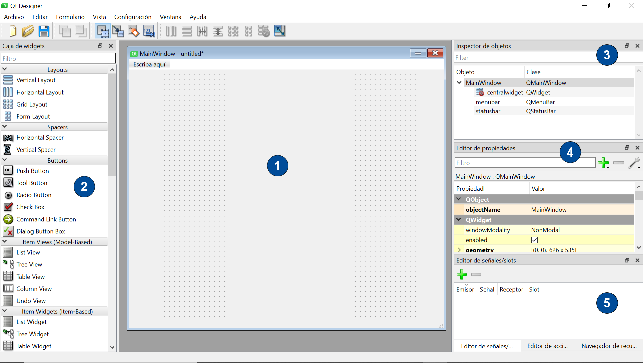Apply the vertical layout toolbar icon
This screenshot has height=363, width=644.
pyautogui.click(x=187, y=31)
